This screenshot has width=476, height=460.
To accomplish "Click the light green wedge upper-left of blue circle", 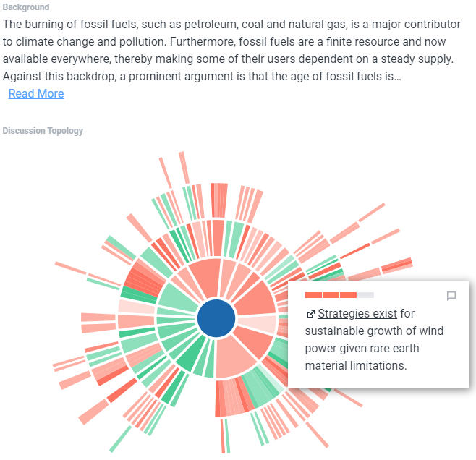I will point(176,297).
